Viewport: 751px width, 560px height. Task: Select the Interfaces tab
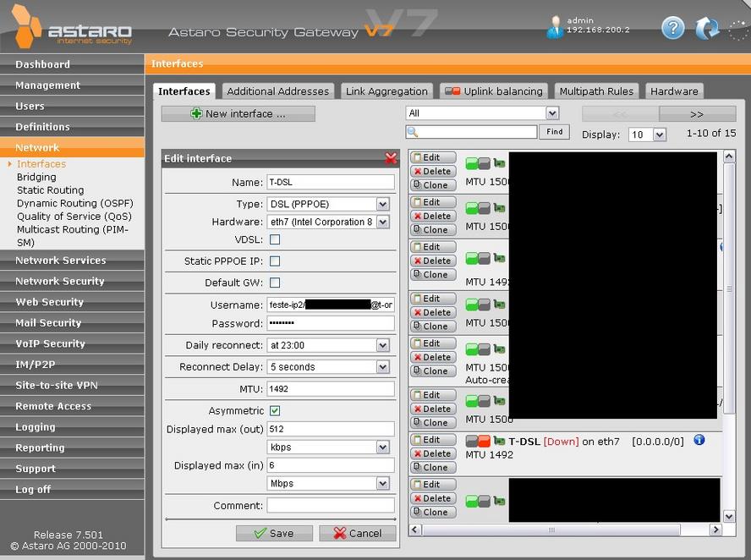point(184,91)
